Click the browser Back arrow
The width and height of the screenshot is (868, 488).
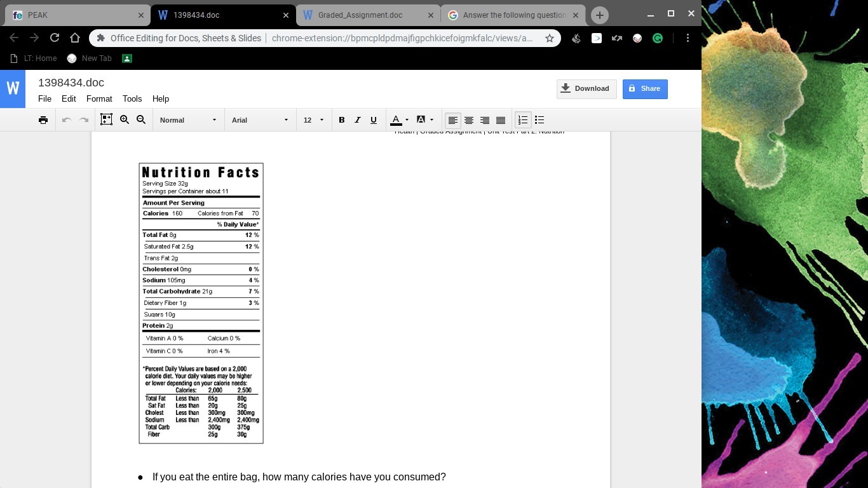[x=14, y=38]
